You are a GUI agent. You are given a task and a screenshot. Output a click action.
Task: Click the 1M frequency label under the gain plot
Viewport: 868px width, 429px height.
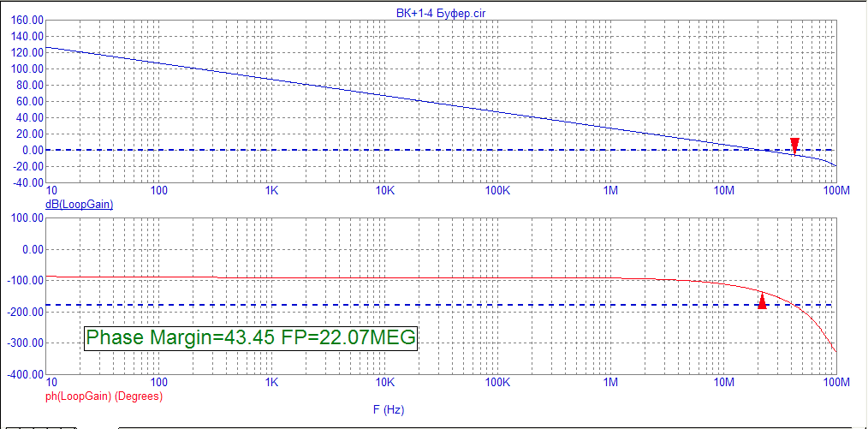coord(610,191)
